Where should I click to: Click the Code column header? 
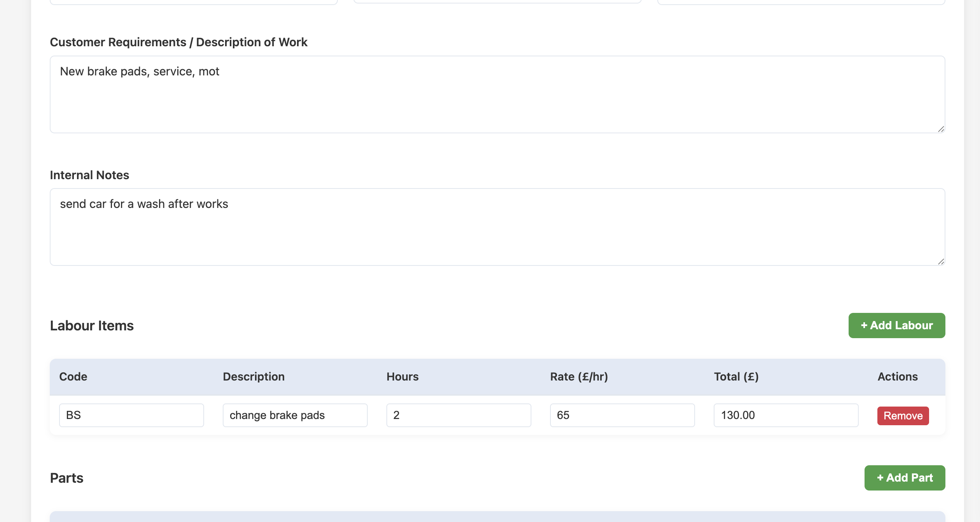click(73, 377)
